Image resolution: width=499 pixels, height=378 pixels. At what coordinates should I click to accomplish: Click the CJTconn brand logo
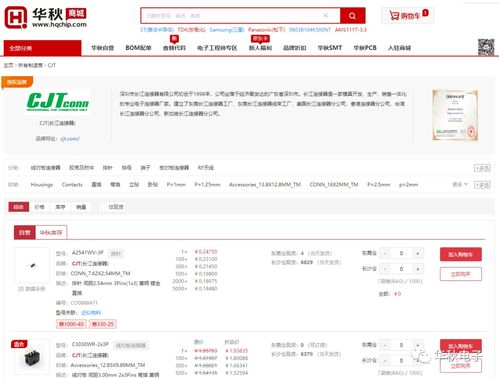pyautogui.click(x=58, y=102)
